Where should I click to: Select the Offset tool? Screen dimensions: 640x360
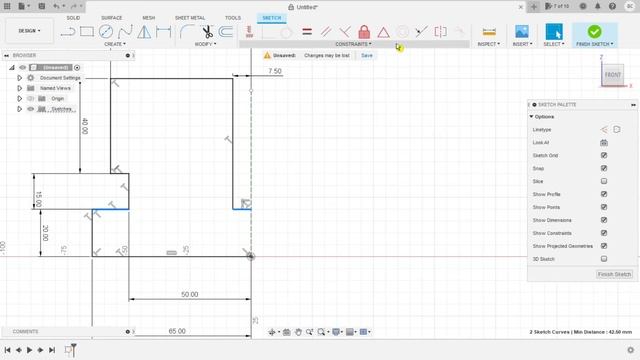coord(226,31)
